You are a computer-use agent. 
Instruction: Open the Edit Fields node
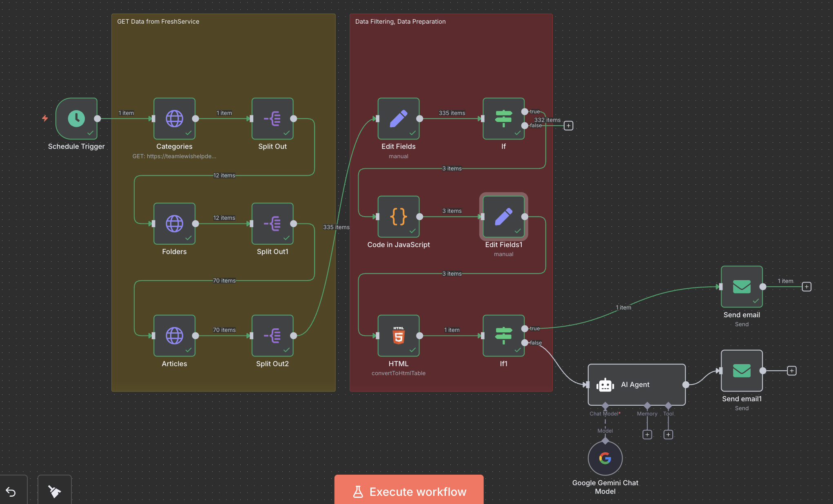[398, 119]
